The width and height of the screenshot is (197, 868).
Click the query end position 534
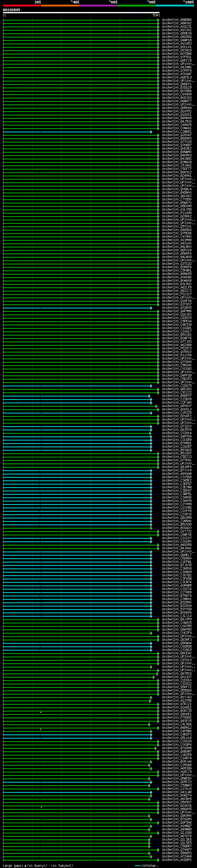point(155,15)
